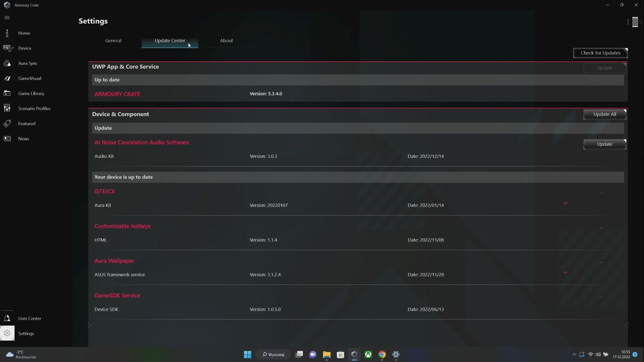Expand the G733CX Aura Kit row
Image resolution: width=644 pixels, height=362 pixels.
tap(565, 203)
